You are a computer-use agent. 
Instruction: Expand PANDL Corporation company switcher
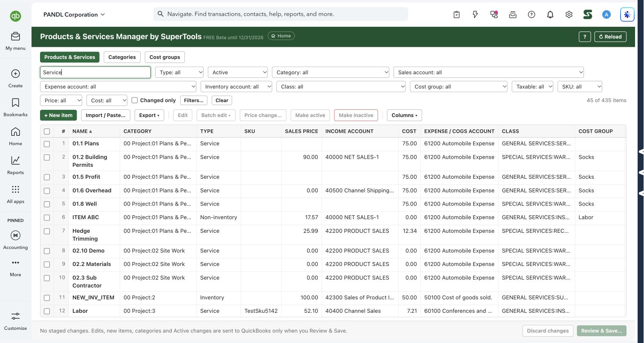74,14
